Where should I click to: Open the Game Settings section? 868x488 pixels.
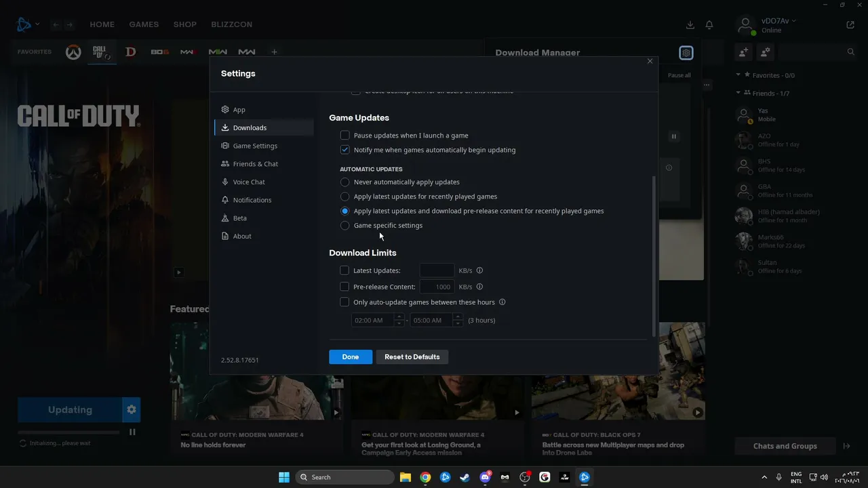click(x=264, y=146)
